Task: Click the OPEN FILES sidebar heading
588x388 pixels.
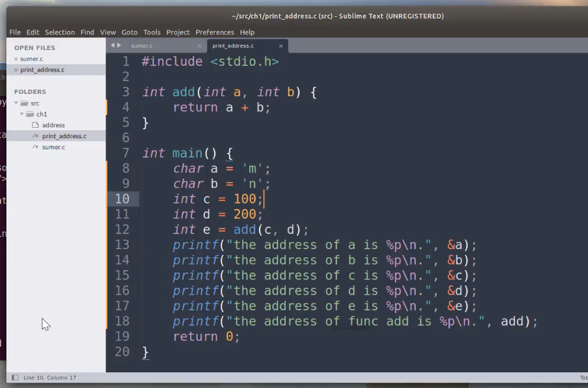Action: click(x=34, y=48)
